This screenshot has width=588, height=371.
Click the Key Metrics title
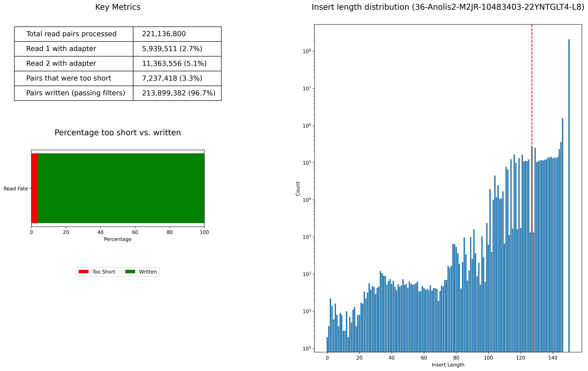(118, 7)
